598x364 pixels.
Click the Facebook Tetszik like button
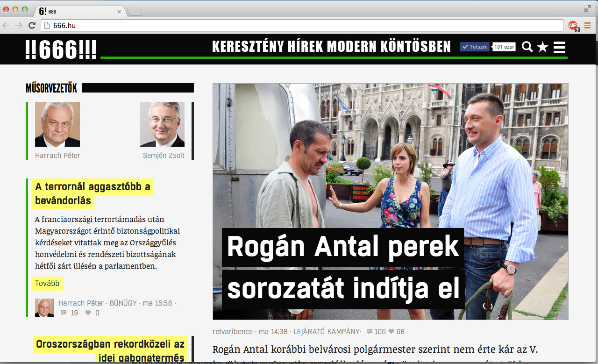(475, 46)
